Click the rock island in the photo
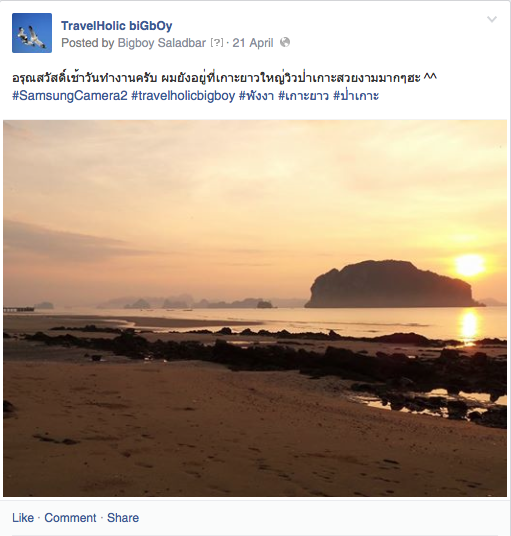The width and height of the screenshot is (511, 536). click(x=393, y=284)
